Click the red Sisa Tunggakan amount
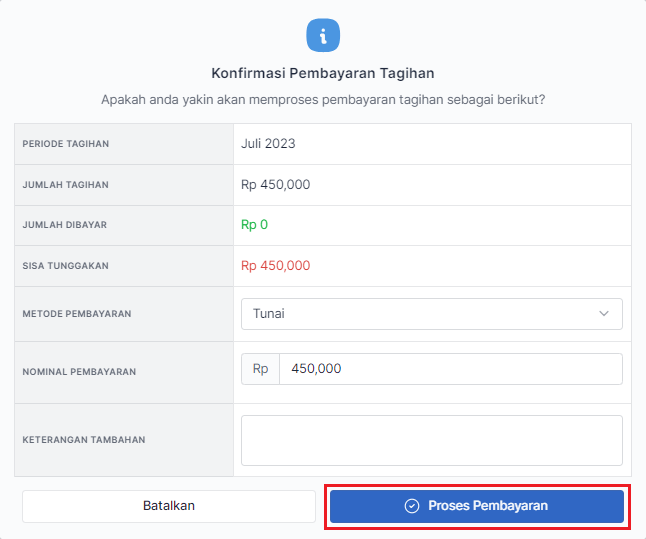Screen dimensions: 646x539 tap(275, 266)
